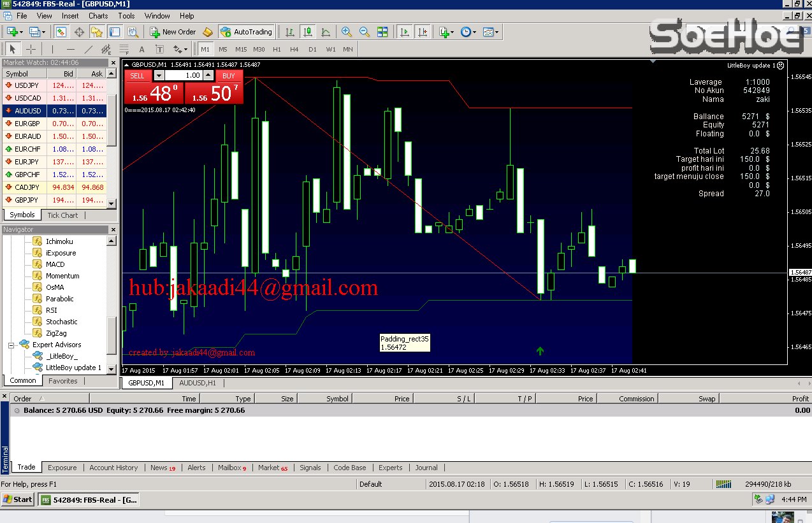Select the trendline drawing tool
812x523 pixels.
point(89,49)
